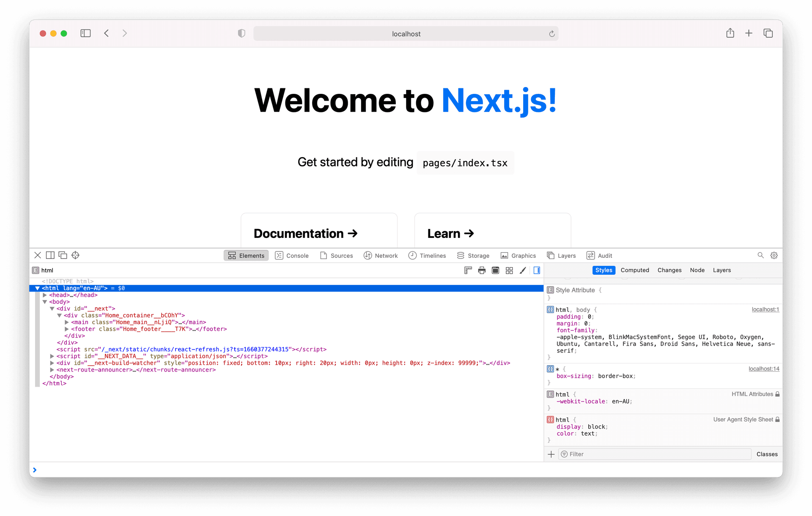Open the Node tab in the sidebar
Viewport: 812px width, 516px height.
(x=697, y=270)
